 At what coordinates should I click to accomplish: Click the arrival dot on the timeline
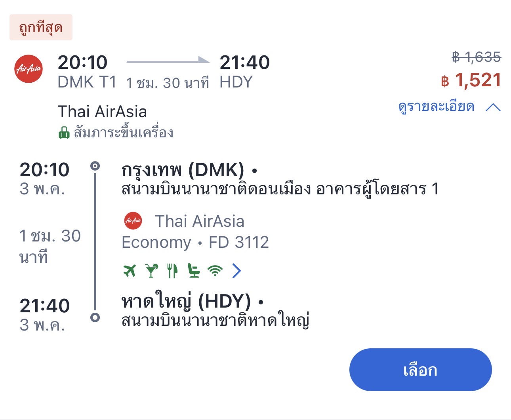pyautogui.click(x=95, y=317)
